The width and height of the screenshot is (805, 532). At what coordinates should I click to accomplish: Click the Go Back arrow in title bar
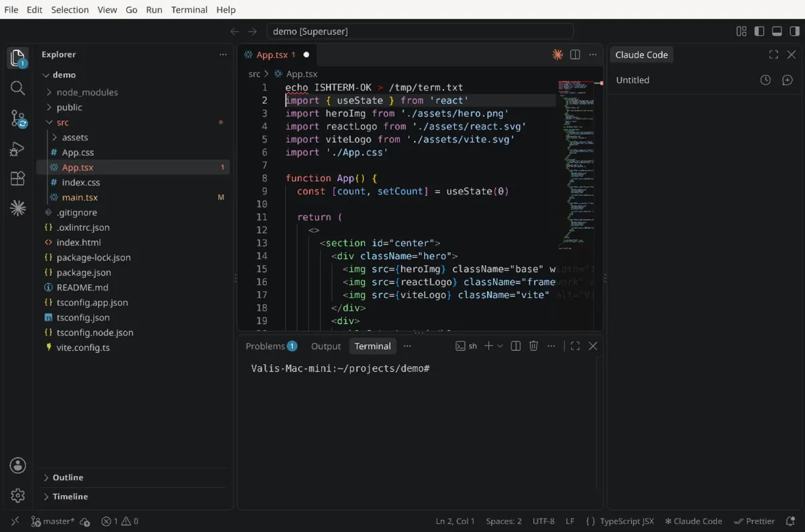234,32
